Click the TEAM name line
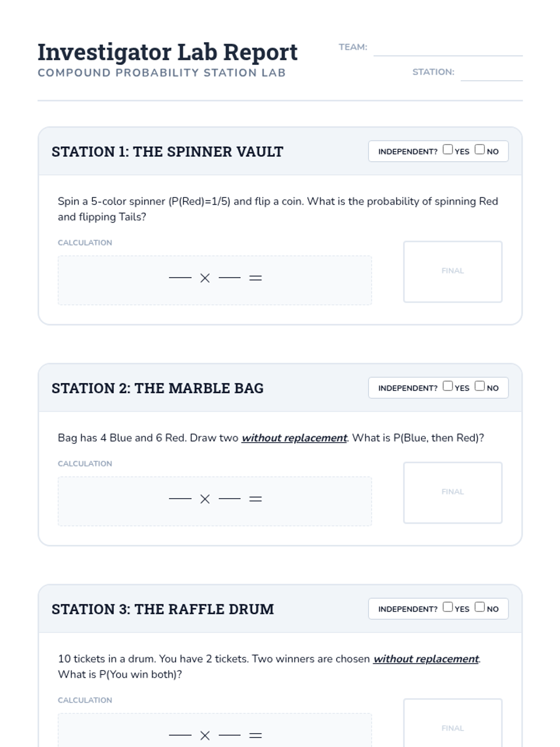 pos(448,48)
